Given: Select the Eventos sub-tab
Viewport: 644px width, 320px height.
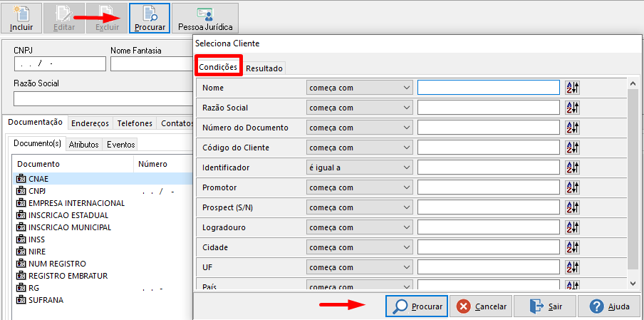Looking at the screenshot, I should (121, 145).
